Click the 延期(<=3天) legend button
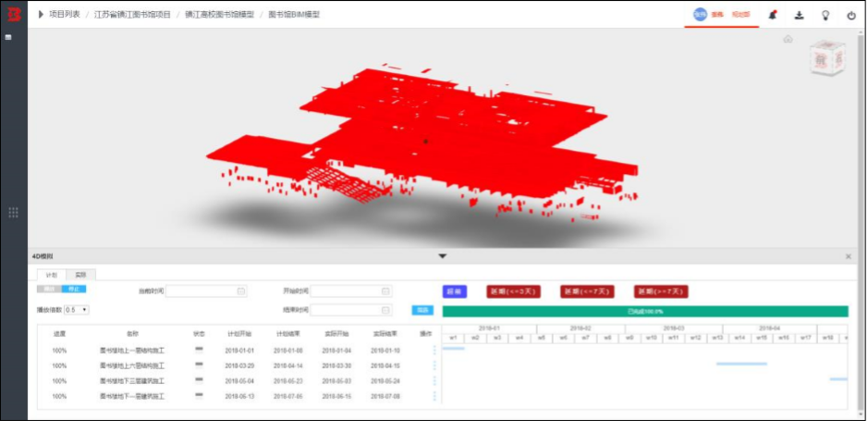This screenshot has height=421, width=868. (x=514, y=291)
